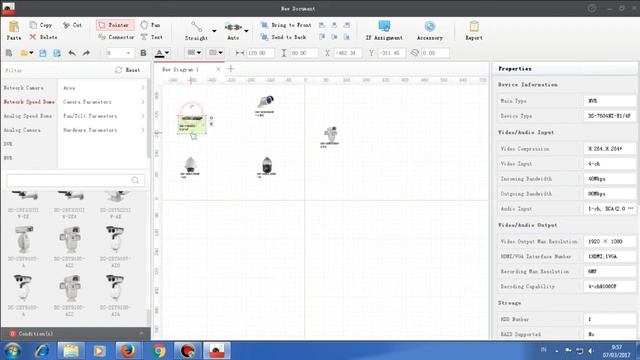Select the dark speed dome on canvas
Screen dimensions: 640x360
[x=267, y=164]
